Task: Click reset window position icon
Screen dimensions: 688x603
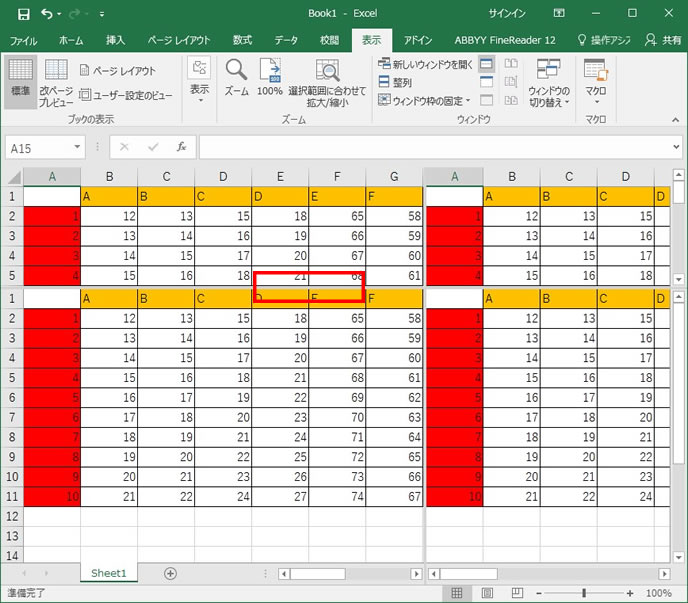Action: (511, 100)
